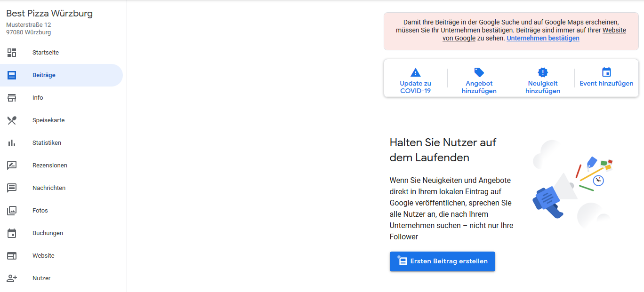
Task: Follow the Unternehmen bestätigen link
Action: click(x=543, y=39)
